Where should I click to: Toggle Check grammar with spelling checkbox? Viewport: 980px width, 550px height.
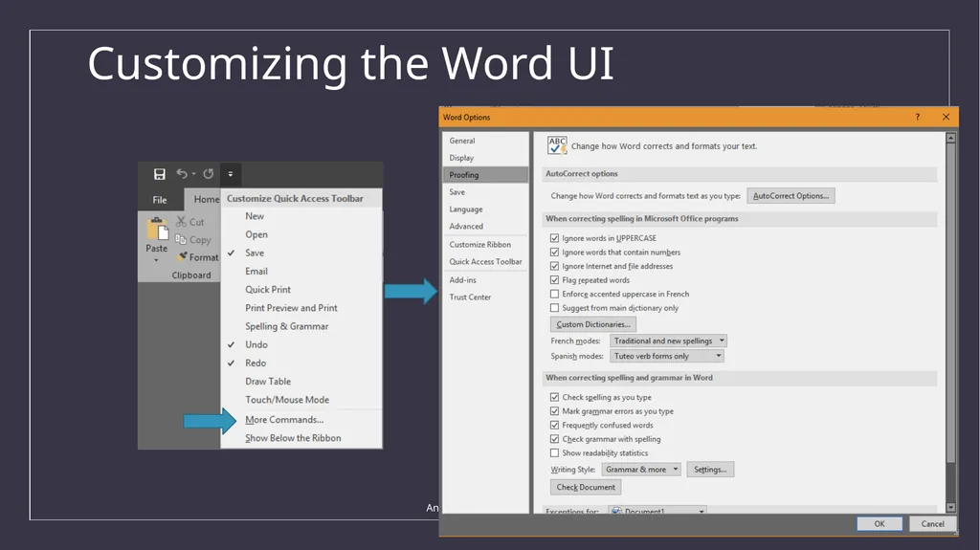click(x=554, y=439)
